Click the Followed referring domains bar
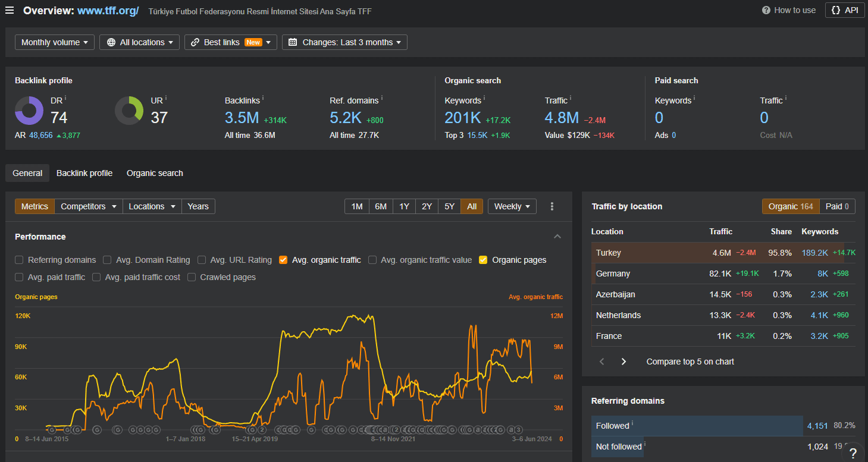This screenshot has height=462, width=868. click(x=697, y=426)
